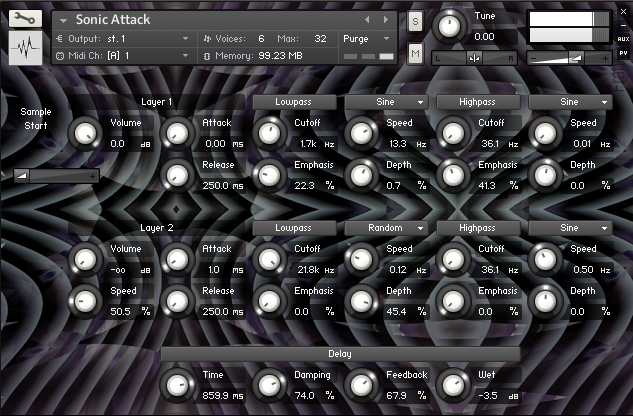Click Layer 1 Volume knob
Image resolution: width=633 pixels, height=416 pixels.
click(x=85, y=134)
